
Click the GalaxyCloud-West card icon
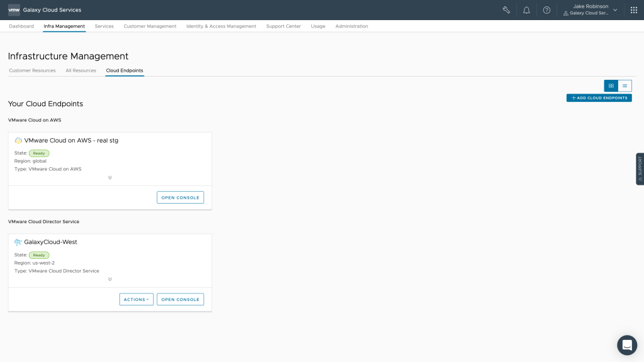(18, 242)
